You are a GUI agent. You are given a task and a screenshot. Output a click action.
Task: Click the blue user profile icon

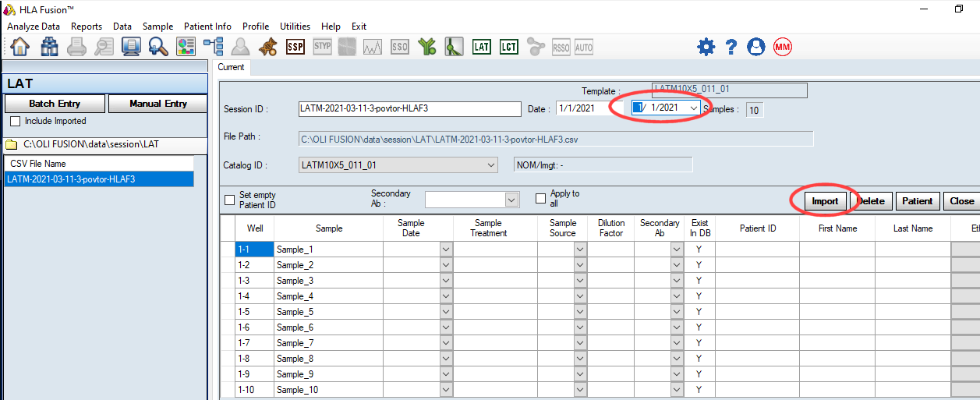point(755,48)
